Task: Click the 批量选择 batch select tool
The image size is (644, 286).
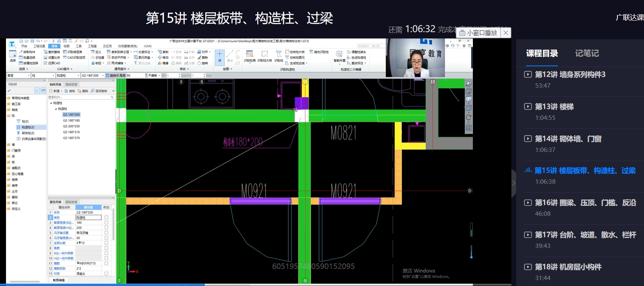Action: coord(27,58)
